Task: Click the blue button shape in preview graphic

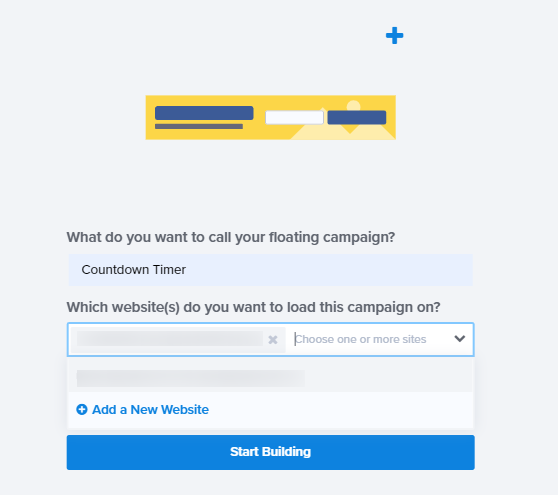Action: pos(357,117)
